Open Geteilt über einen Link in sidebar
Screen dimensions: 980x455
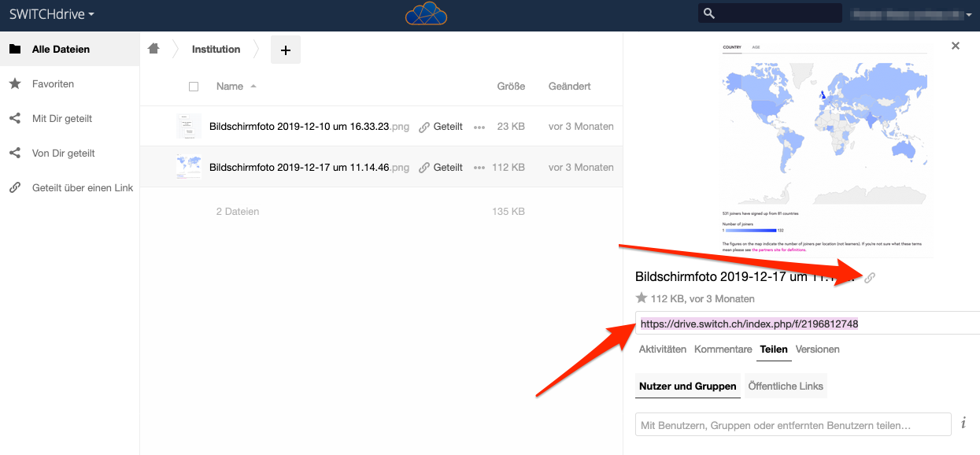point(82,188)
